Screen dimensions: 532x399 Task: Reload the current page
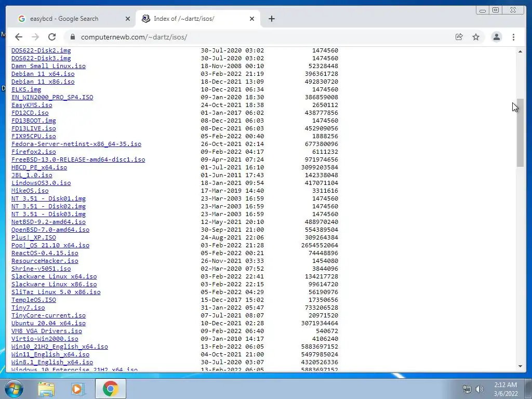[x=52, y=37]
